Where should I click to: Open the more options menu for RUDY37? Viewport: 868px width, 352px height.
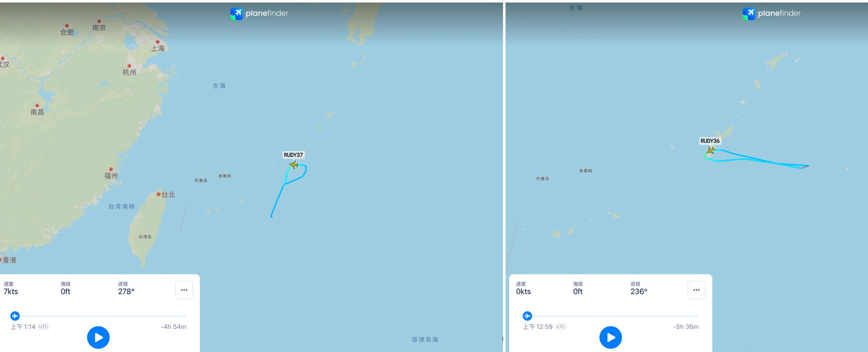point(184,290)
